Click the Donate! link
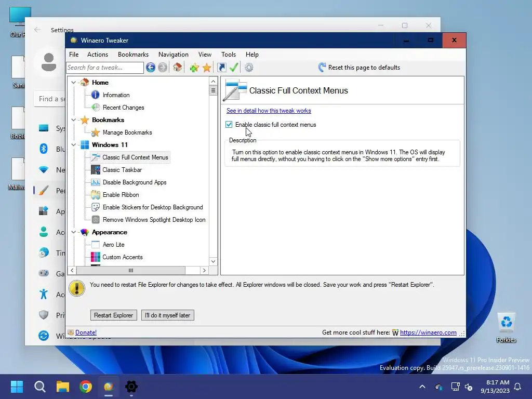Image resolution: width=532 pixels, height=399 pixels. (86, 332)
